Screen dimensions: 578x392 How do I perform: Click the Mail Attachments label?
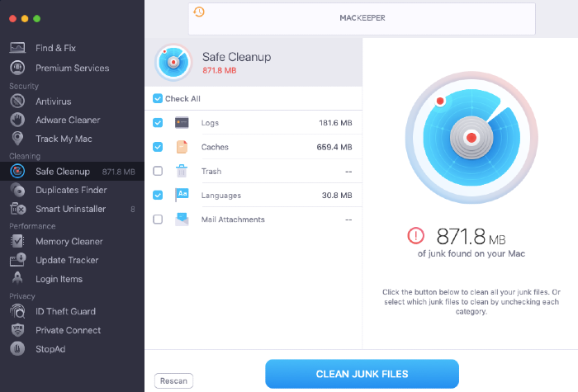pos(233,220)
